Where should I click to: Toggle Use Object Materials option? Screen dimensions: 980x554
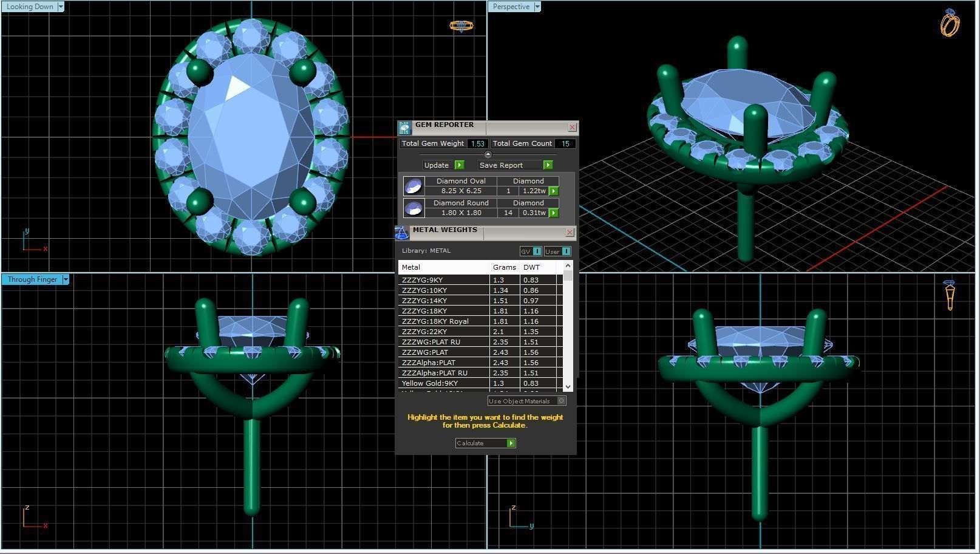pyautogui.click(x=527, y=401)
